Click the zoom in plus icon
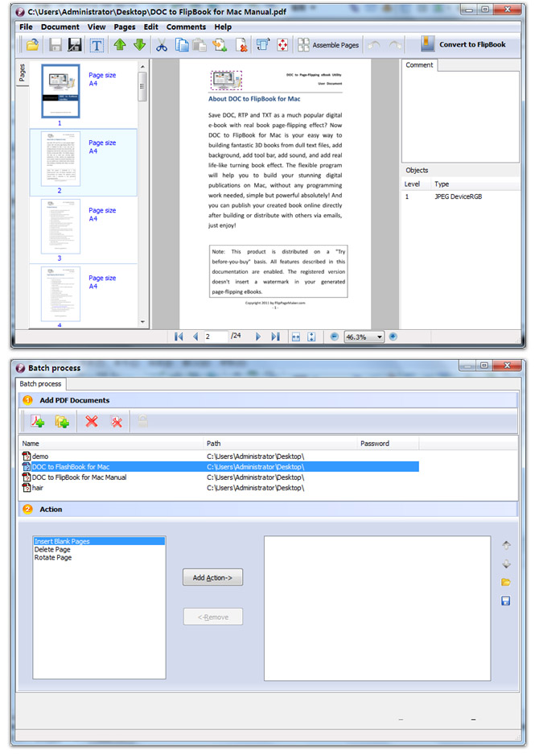The width and height of the screenshot is (539, 756). tap(393, 337)
